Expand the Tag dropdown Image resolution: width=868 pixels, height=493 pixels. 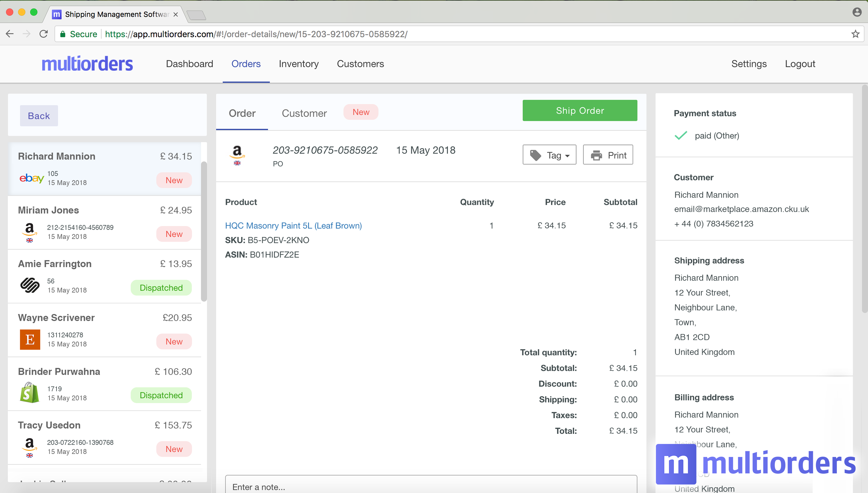point(549,155)
